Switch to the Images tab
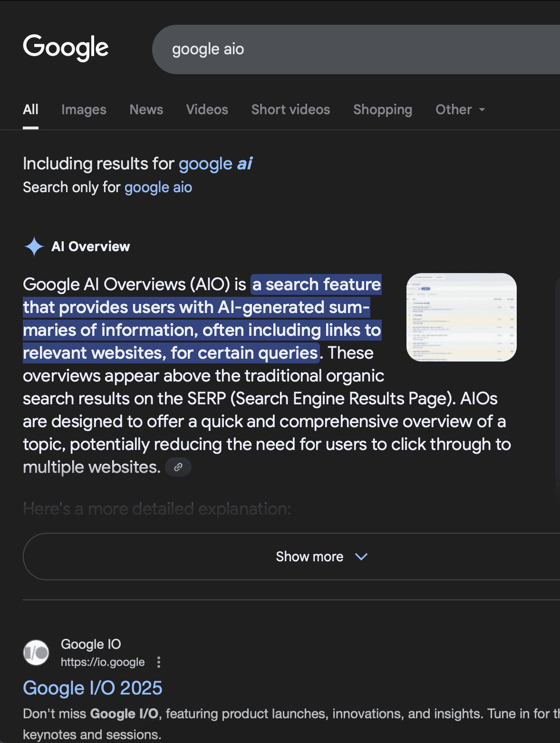The height and width of the screenshot is (743, 560). [84, 110]
